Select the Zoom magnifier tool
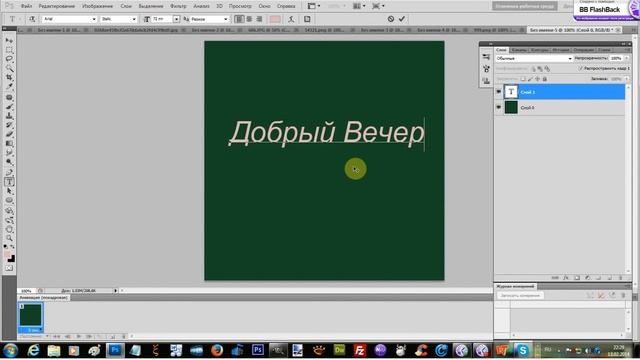The image size is (640, 360). click(x=9, y=238)
